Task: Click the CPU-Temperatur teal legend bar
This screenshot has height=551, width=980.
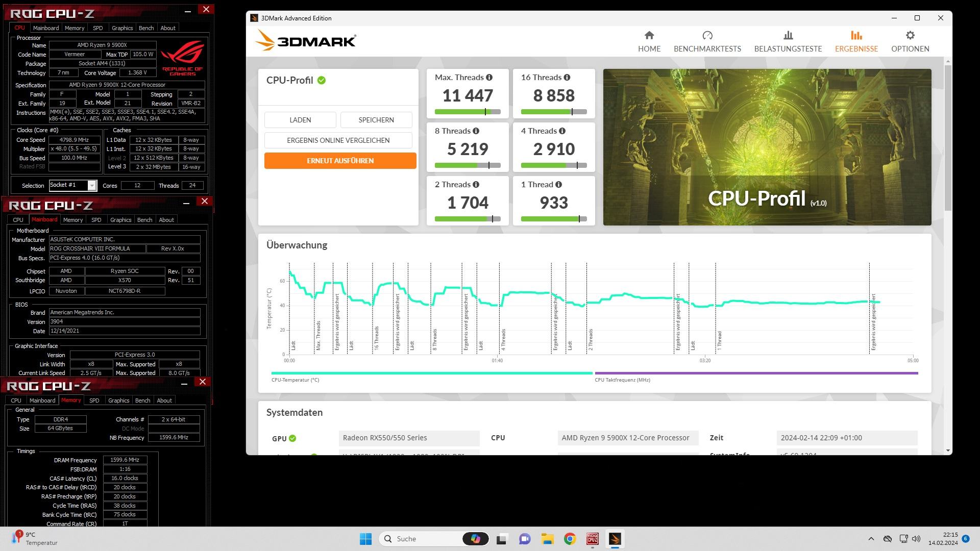Action: pyautogui.click(x=432, y=373)
